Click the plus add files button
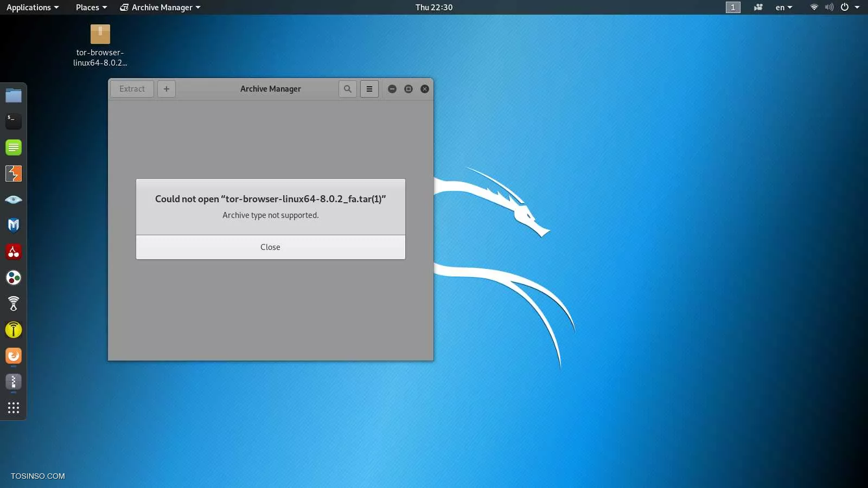Image resolution: width=868 pixels, height=488 pixels. (167, 89)
